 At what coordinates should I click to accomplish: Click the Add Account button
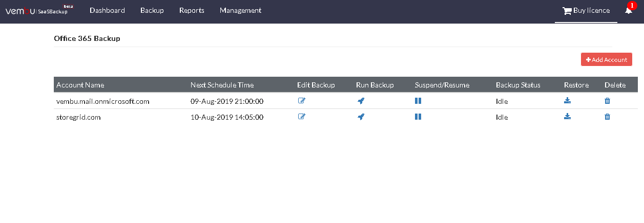[607, 59]
